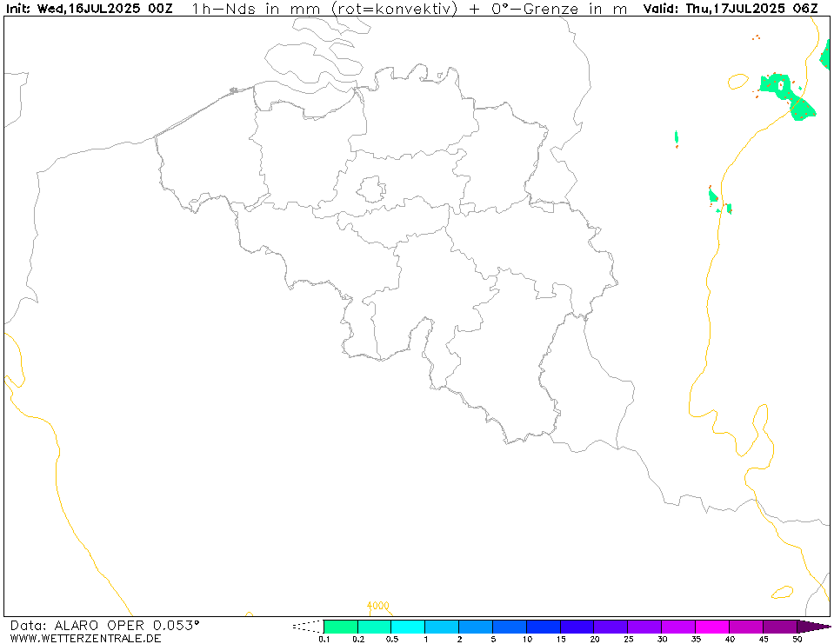Click the 0.1–0.2 mm green legend swatch
Image resolution: width=834 pixels, height=644 pixels.
[341, 627]
